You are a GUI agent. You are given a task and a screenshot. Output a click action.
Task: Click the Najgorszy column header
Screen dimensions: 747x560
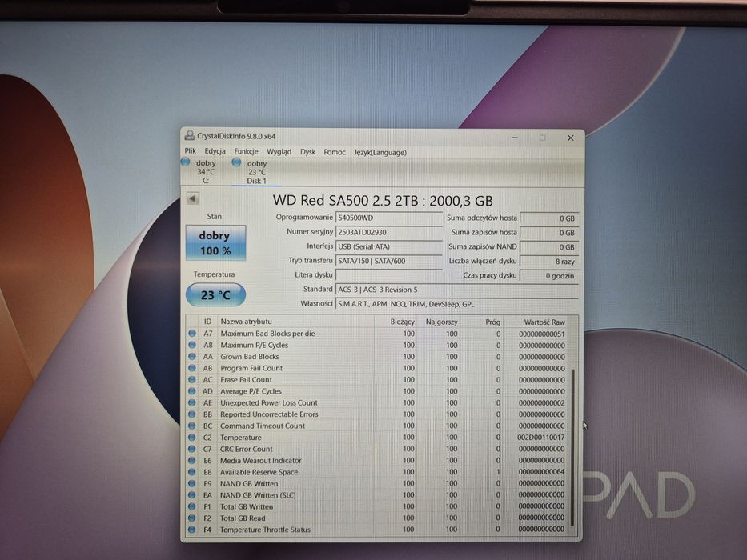pos(440,322)
